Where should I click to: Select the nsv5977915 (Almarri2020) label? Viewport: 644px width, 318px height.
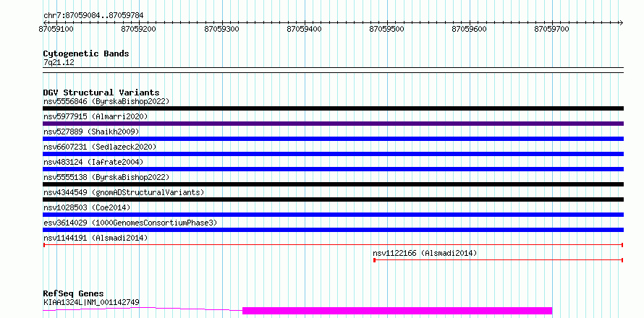pyautogui.click(x=96, y=116)
